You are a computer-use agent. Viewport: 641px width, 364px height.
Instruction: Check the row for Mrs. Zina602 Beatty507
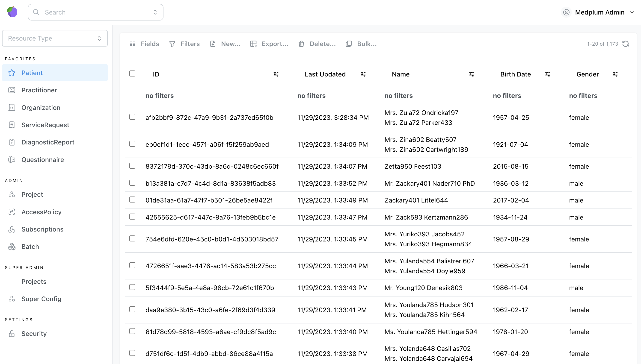pyautogui.click(x=132, y=144)
